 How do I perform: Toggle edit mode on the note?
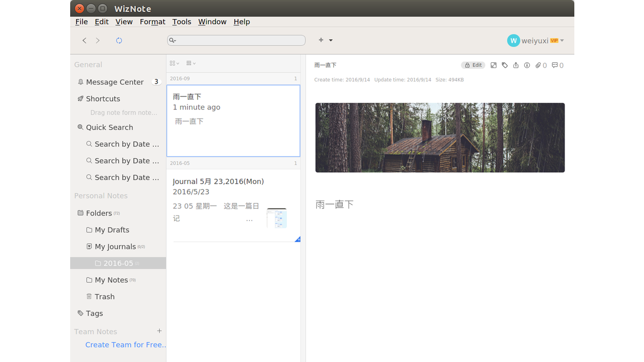(x=473, y=65)
